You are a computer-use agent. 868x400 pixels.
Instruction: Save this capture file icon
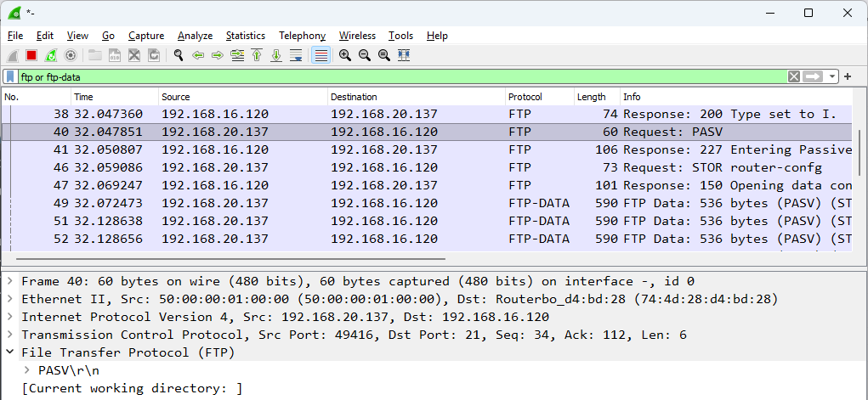point(115,55)
